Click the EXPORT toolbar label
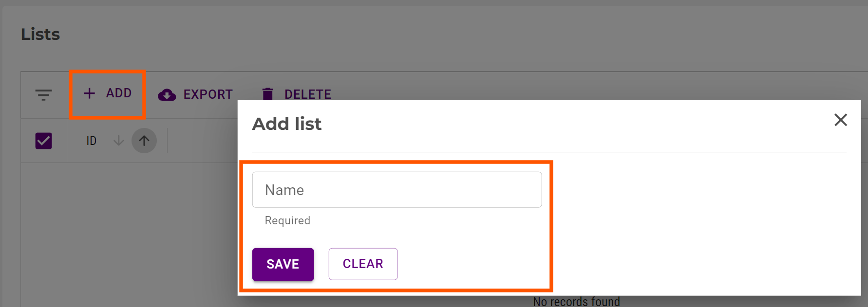This screenshot has width=868, height=307. [x=208, y=94]
